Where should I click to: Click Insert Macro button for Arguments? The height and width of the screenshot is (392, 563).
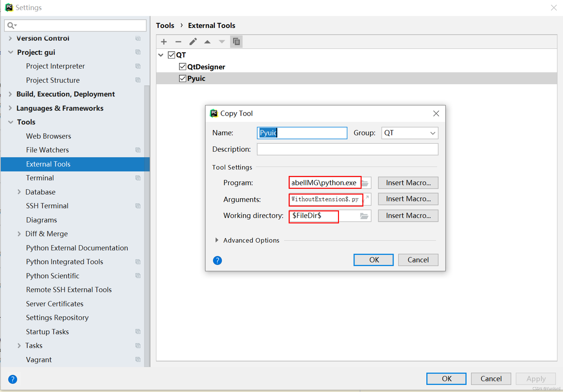coord(408,199)
